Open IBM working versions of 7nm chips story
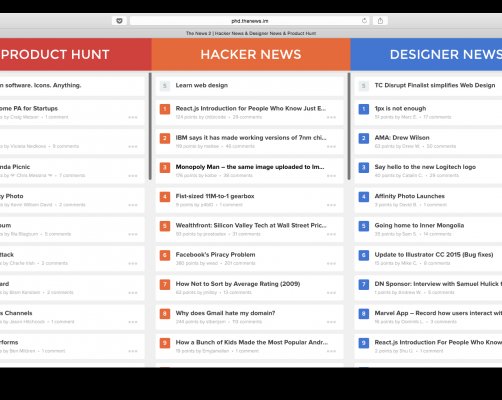This screenshot has width=502, height=400. pyautogui.click(x=251, y=138)
